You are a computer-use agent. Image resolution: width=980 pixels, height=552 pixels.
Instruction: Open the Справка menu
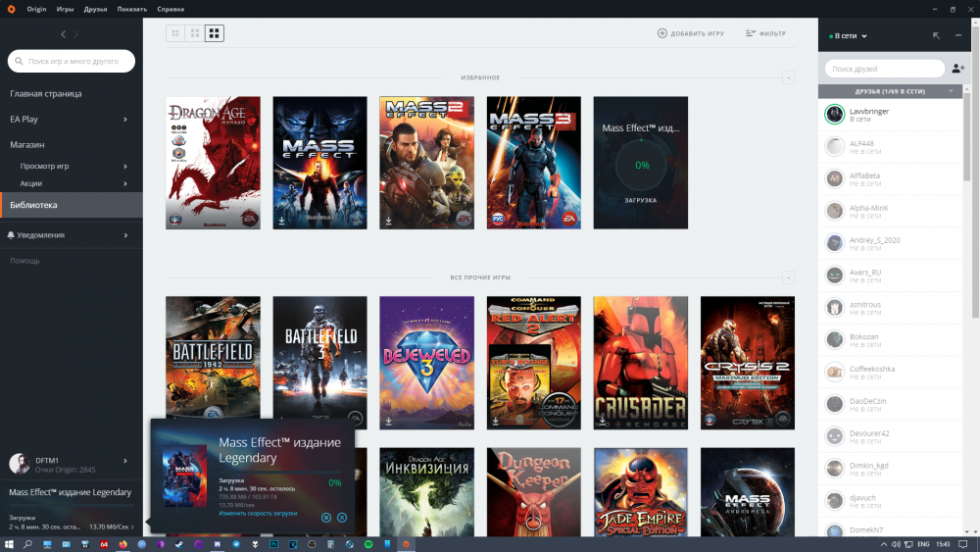click(171, 8)
